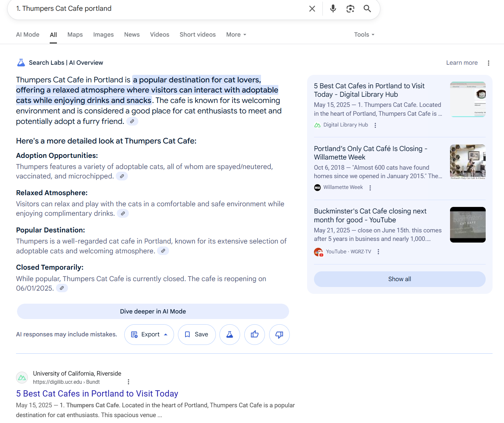Click Learn more about AI Overview
This screenshot has width=504, height=423.
462,63
